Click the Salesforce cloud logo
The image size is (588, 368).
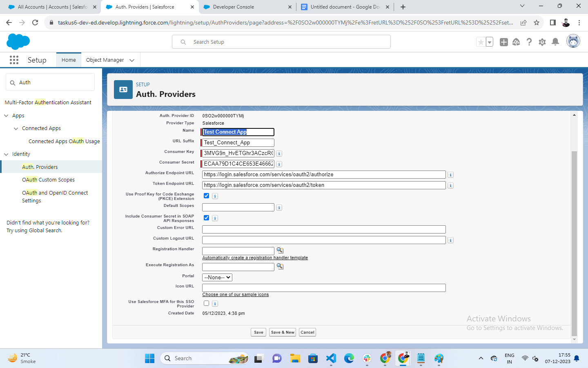point(18,42)
